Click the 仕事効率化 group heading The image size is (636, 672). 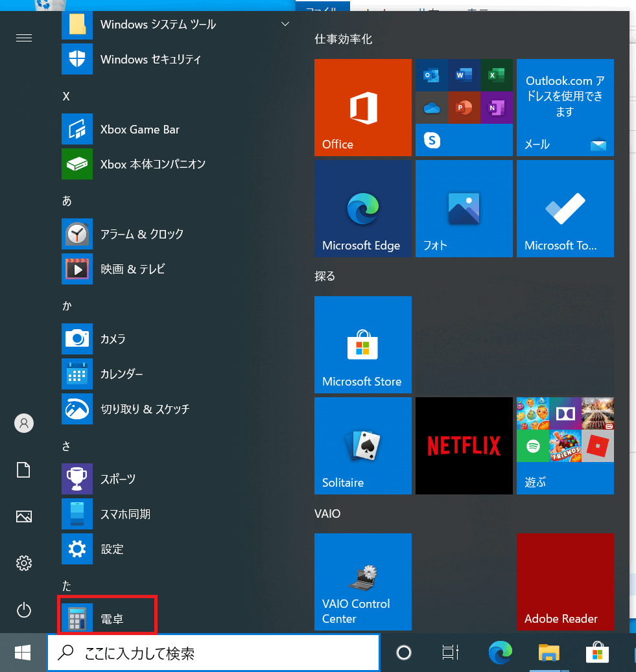point(344,40)
